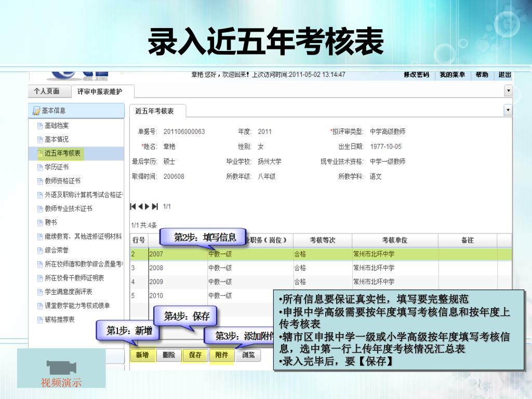Screen dimensions: 532x399
Task: Click the 备注 column header
Action: tap(468, 240)
